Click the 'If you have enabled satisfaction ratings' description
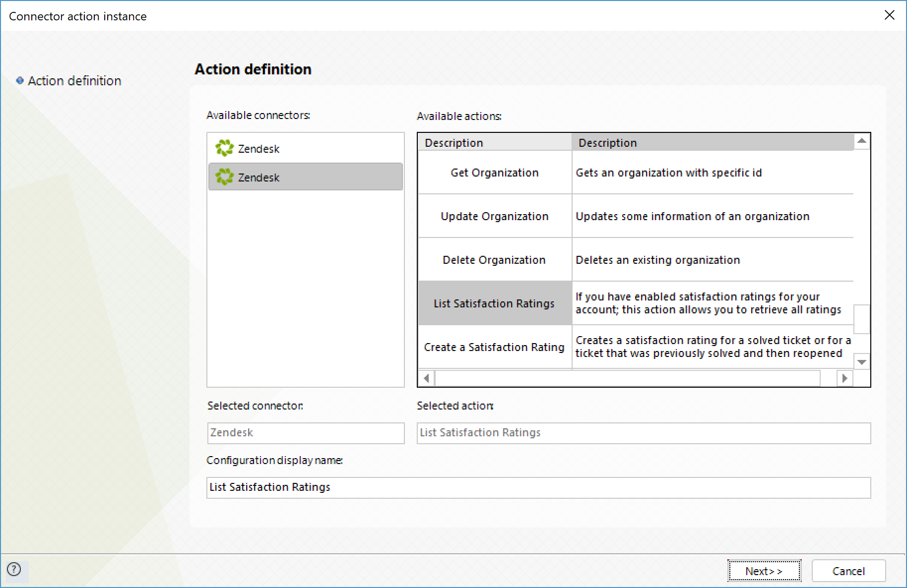This screenshot has height=588, width=907. click(713, 303)
